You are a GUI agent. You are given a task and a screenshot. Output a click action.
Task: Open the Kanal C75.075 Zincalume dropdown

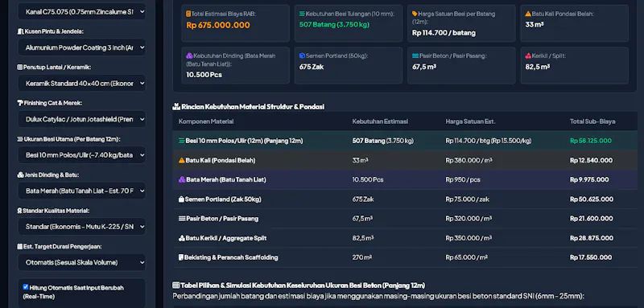pos(82,11)
